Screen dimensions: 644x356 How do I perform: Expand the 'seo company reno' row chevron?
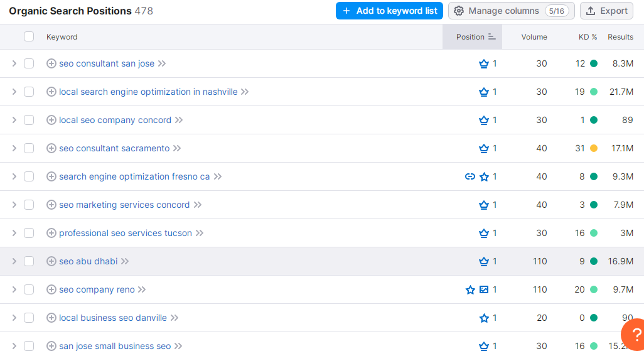tap(14, 289)
